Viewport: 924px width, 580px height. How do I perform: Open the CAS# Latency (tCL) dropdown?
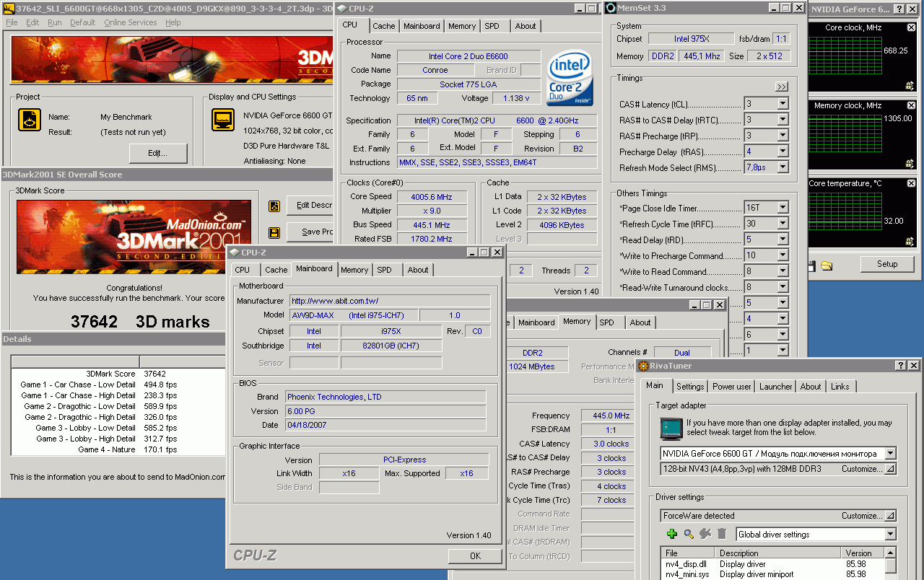coord(783,104)
